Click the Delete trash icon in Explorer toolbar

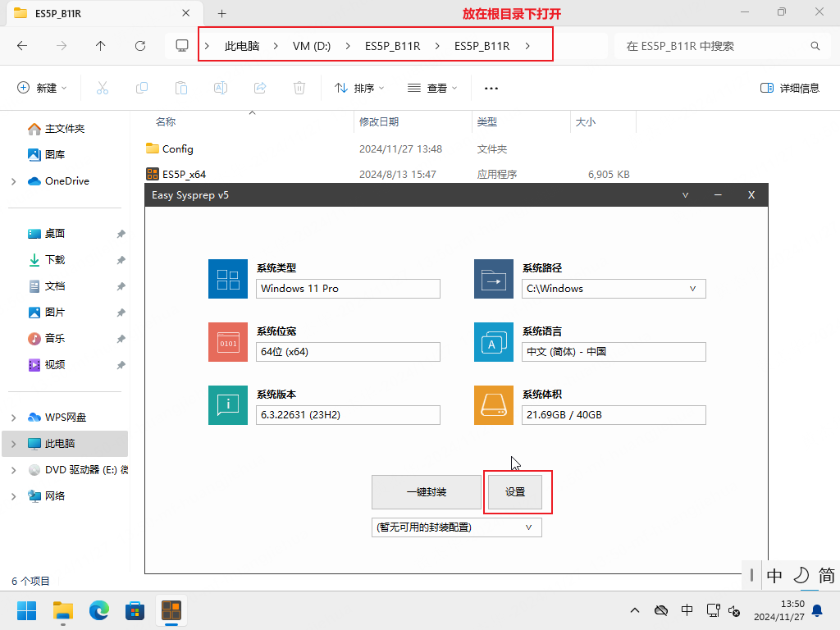tap(299, 88)
